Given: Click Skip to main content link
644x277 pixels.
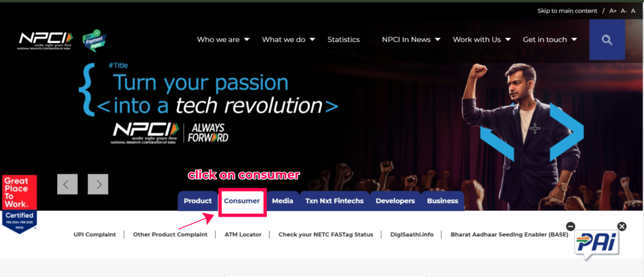Looking at the screenshot, I should pyautogui.click(x=567, y=11).
